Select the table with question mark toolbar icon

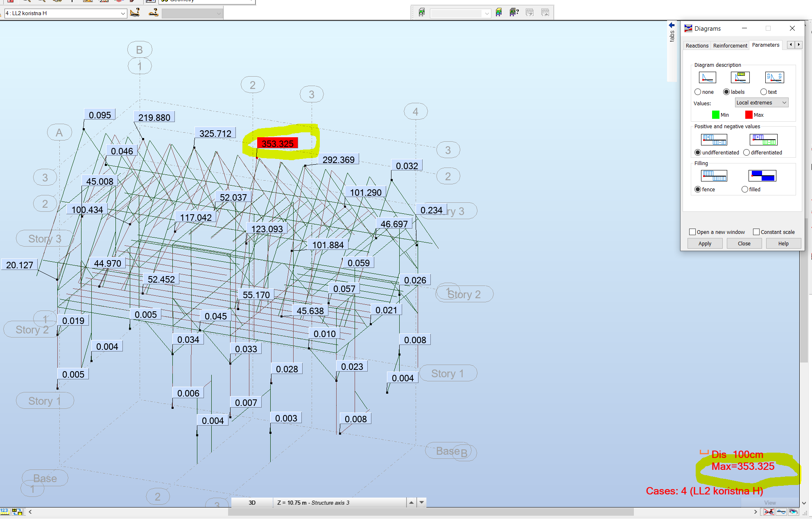(x=513, y=12)
